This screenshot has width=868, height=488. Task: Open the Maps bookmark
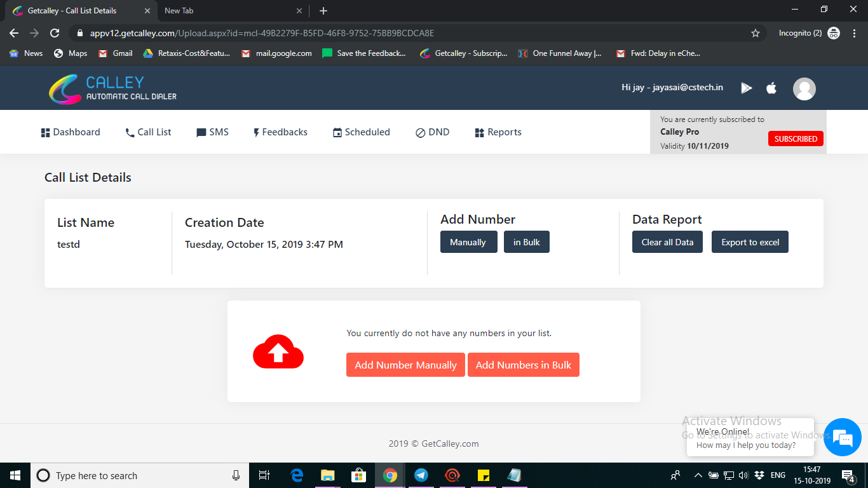(x=71, y=53)
